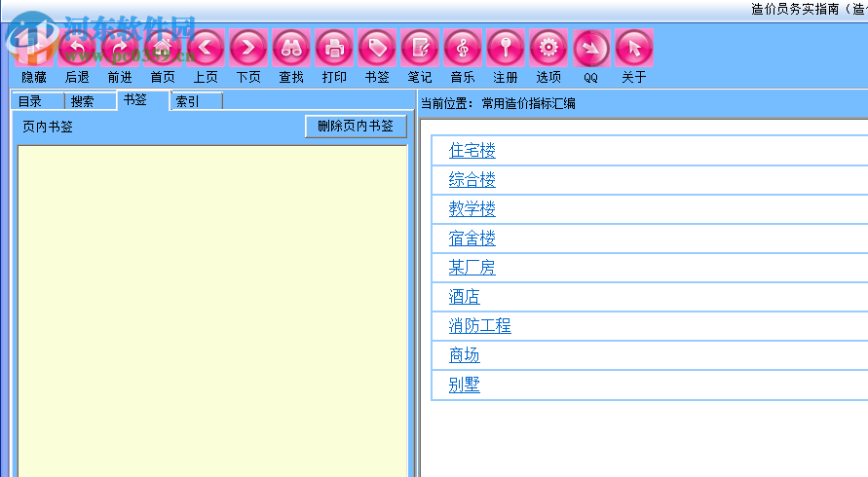The height and width of the screenshot is (477, 868).
Task: Open the 酒店 link
Action: pyautogui.click(x=465, y=297)
